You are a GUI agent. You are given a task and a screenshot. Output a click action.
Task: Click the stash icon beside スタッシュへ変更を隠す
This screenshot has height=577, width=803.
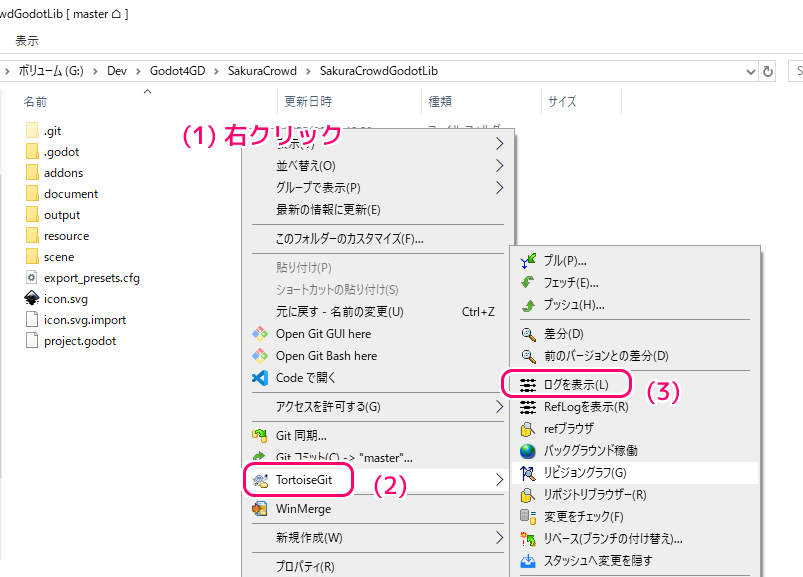coord(527,561)
